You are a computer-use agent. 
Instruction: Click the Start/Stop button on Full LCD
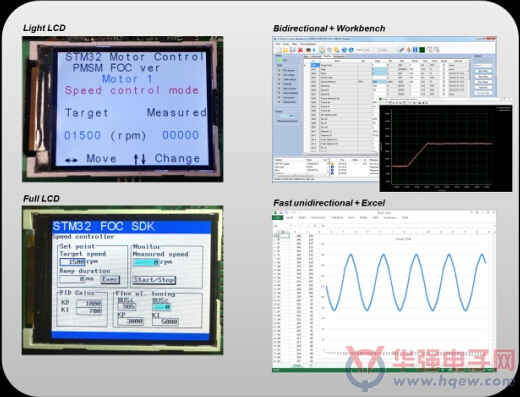154,280
